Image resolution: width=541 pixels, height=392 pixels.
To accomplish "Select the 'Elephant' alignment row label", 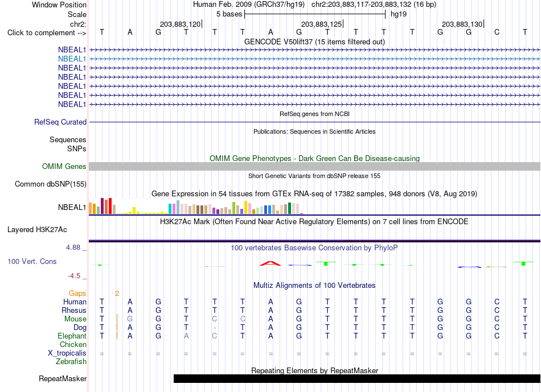I will click(x=72, y=336).
